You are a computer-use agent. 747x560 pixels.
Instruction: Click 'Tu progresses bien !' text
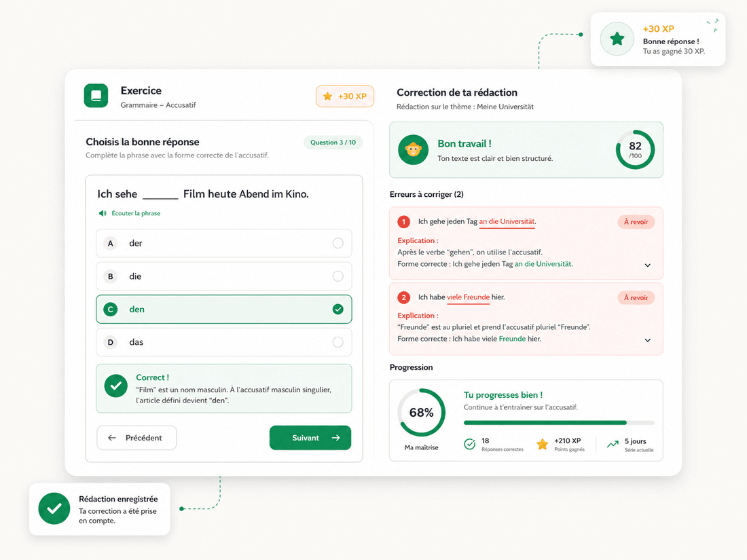pyautogui.click(x=503, y=395)
